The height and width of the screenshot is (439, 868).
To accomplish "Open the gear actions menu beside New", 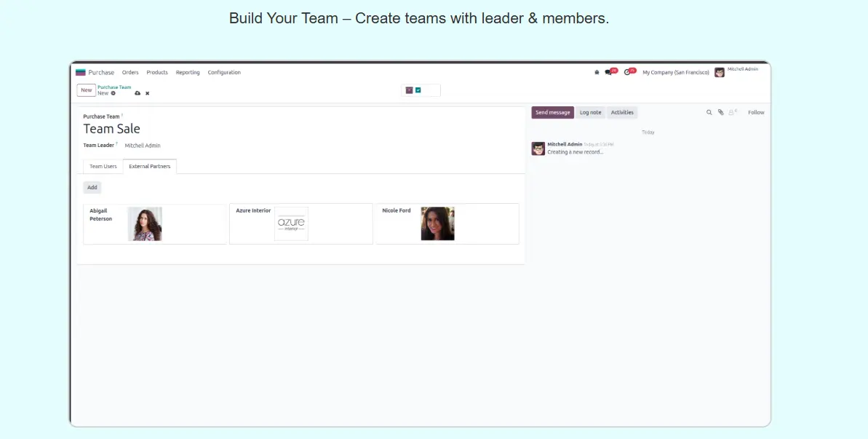I will (113, 93).
